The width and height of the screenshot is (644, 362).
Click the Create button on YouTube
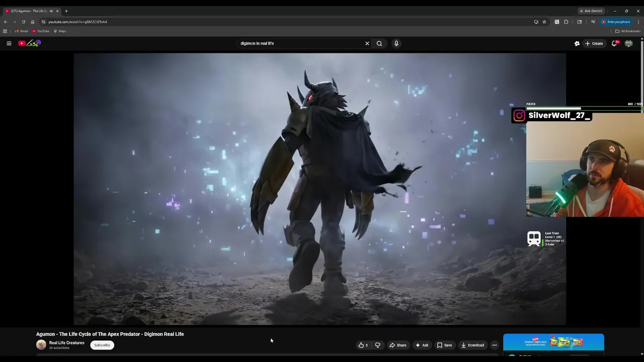point(594,43)
